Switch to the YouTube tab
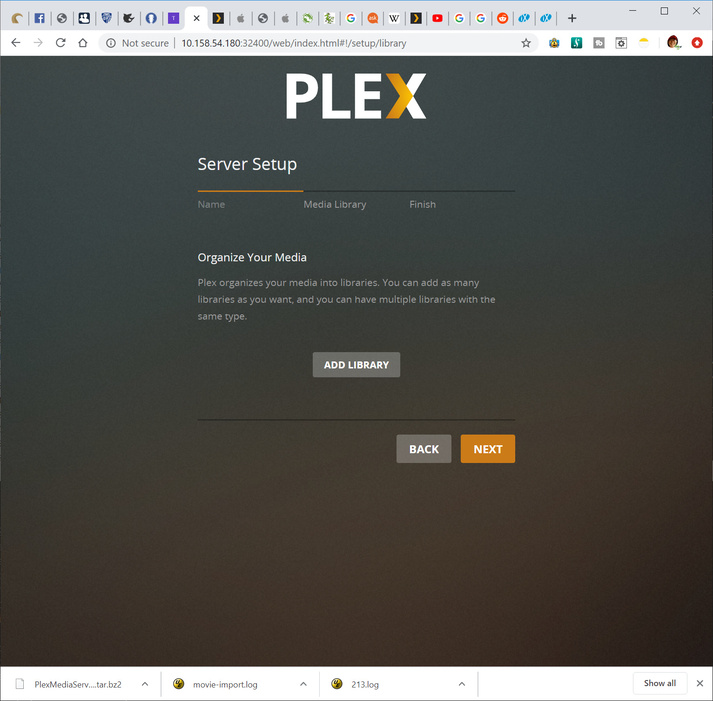Viewport: 713px width, 701px height. (x=437, y=18)
